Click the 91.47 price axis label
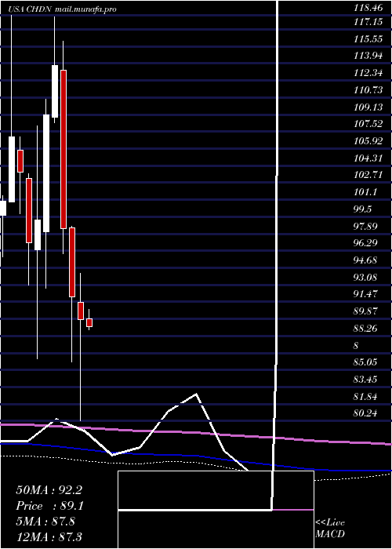 click(366, 294)
